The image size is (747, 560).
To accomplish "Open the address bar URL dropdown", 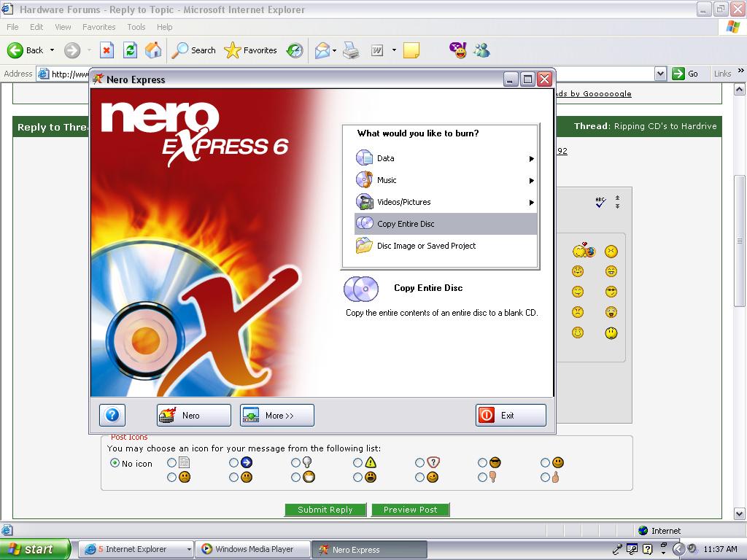I will point(660,74).
